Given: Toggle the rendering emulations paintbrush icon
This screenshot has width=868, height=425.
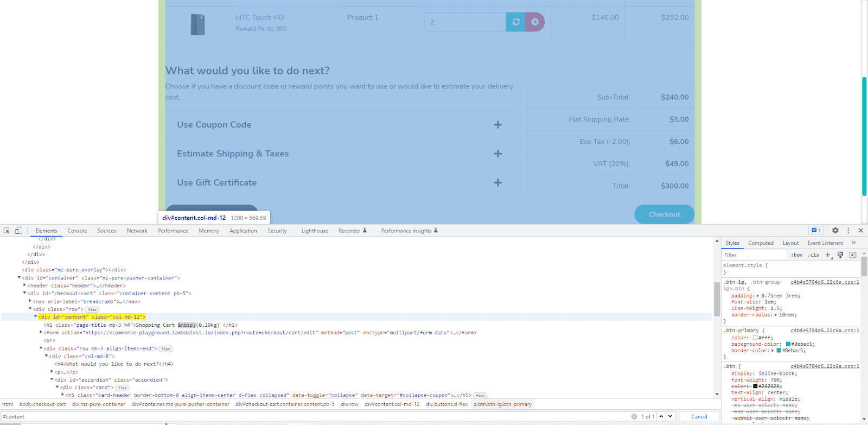Looking at the screenshot, I should [840, 255].
